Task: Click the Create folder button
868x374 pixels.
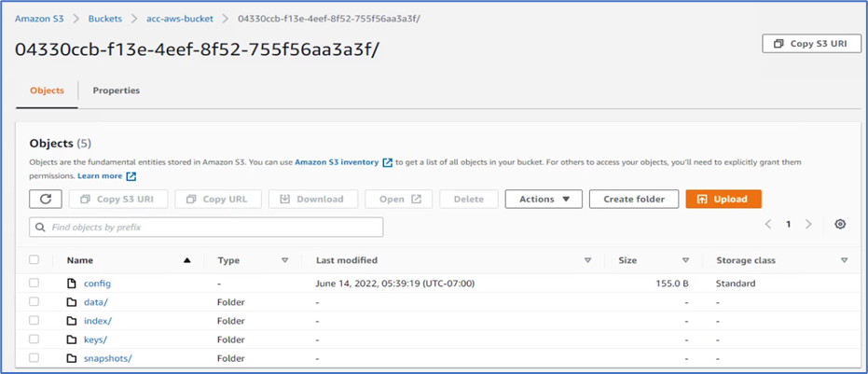Action: pyautogui.click(x=634, y=199)
